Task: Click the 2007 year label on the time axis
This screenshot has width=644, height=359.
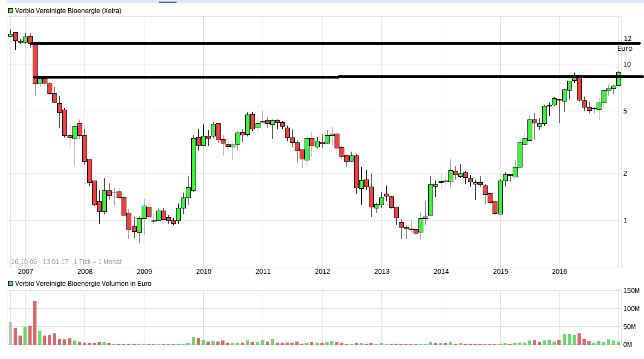Action: [25, 271]
